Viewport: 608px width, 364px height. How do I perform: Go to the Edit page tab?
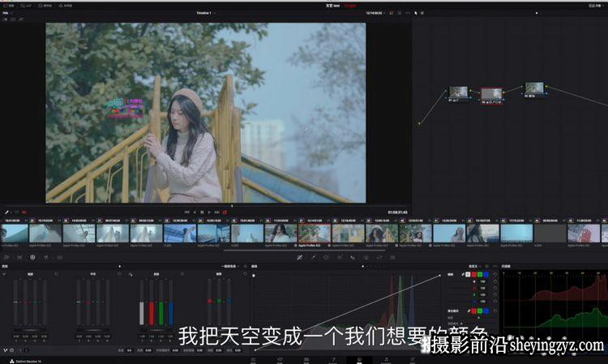click(x=306, y=360)
